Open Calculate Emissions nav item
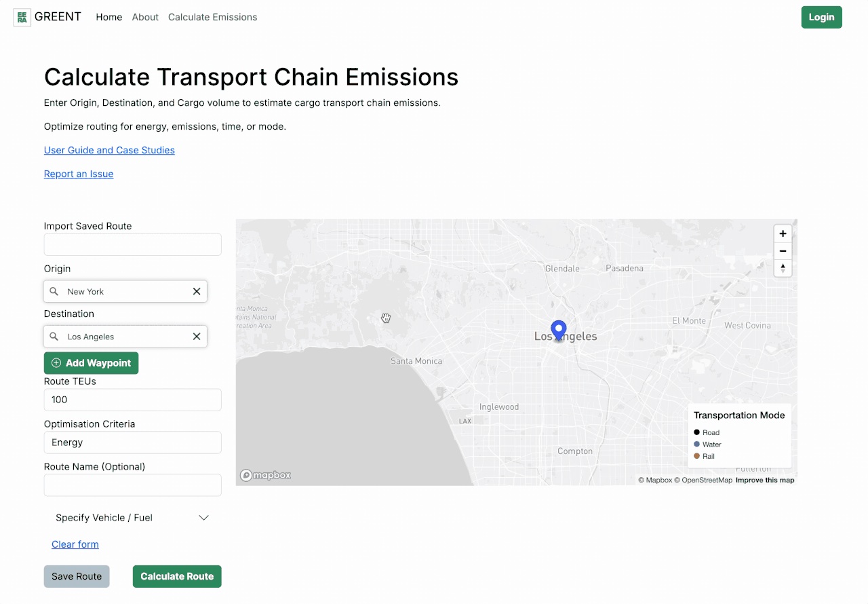The height and width of the screenshot is (604, 868). click(212, 17)
